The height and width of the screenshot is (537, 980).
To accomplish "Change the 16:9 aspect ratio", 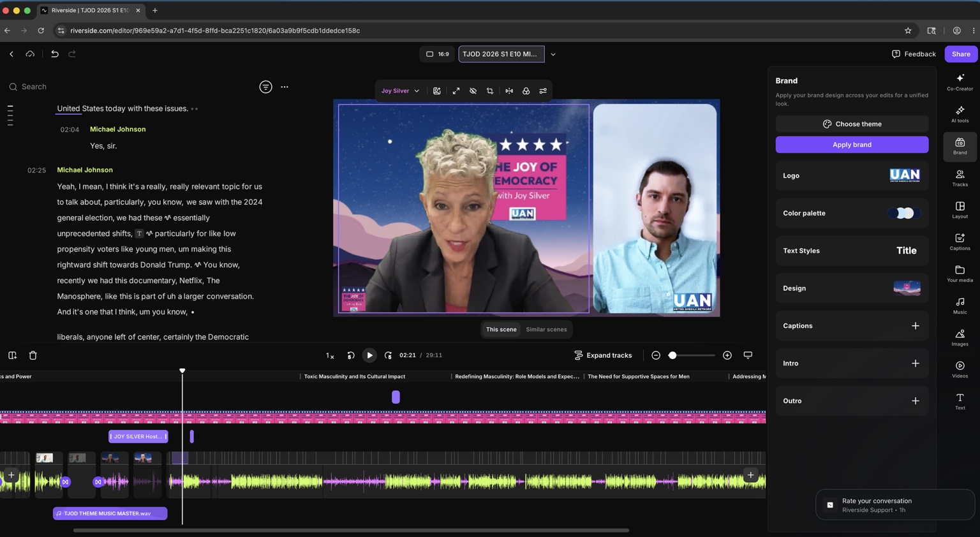I will tap(438, 54).
